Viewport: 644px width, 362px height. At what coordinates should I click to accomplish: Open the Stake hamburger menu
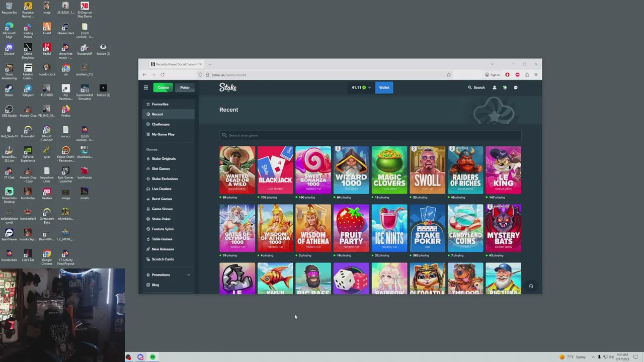click(x=146, y=87)
